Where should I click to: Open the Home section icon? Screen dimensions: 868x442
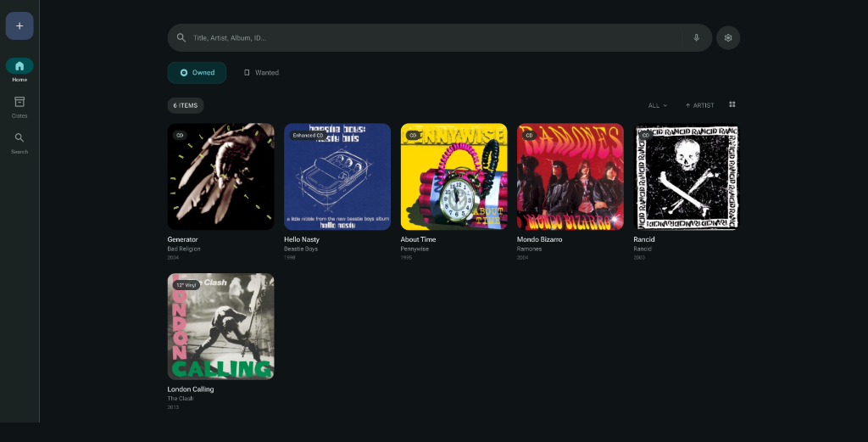pos(19,66)
